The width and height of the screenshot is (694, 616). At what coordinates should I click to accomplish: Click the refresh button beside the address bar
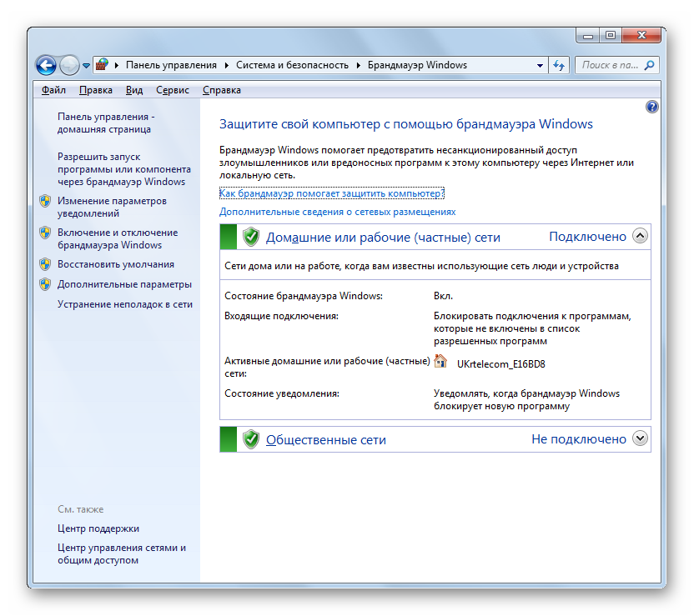[559, 65]
